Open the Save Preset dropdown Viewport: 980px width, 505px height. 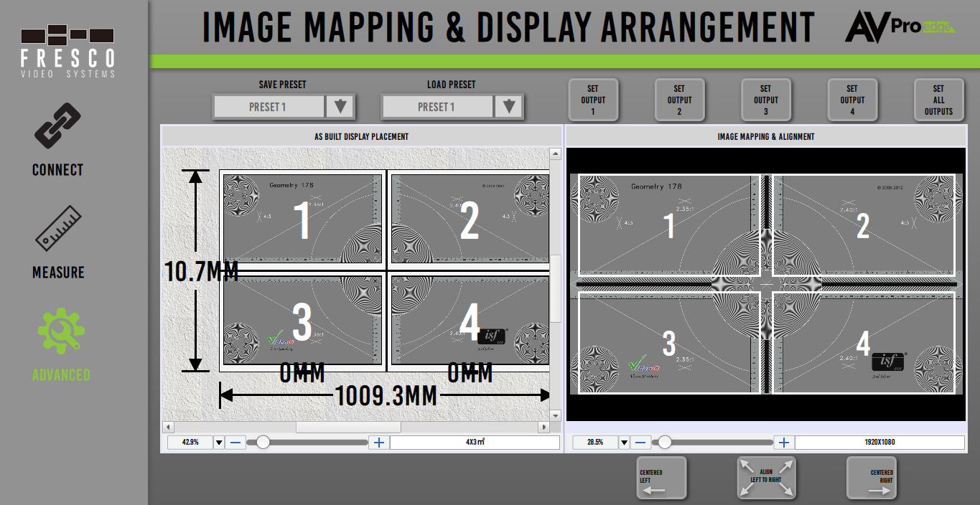tap(341, 106)
